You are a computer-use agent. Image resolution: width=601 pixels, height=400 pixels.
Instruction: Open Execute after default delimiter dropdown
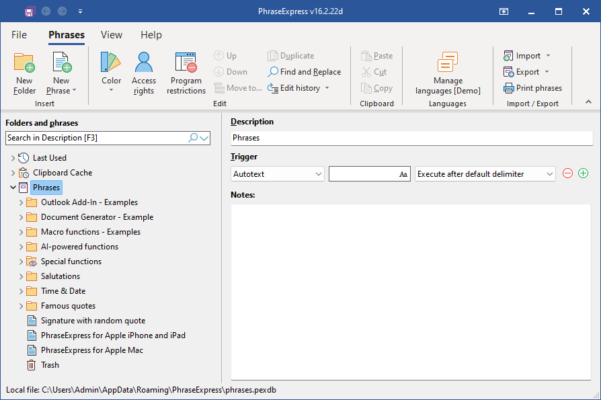tap(485, 174)
